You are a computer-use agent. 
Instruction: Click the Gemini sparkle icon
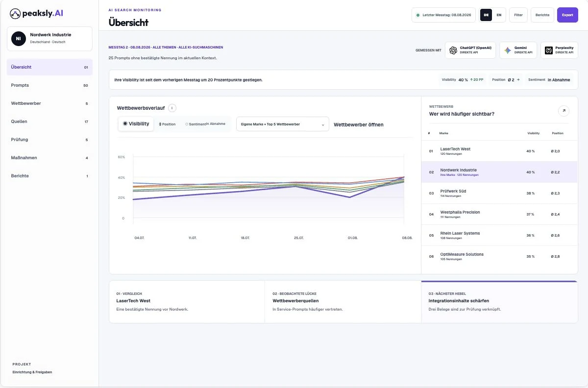(508, 50)
